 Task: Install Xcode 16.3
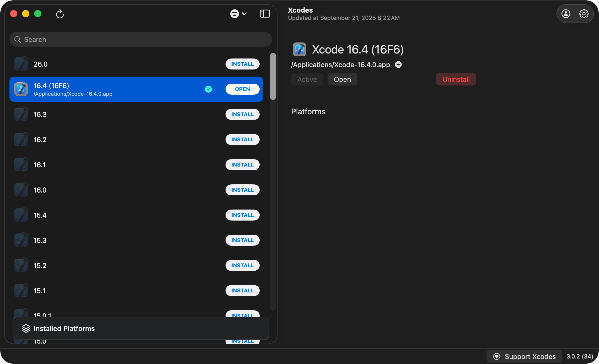point(242,114)
